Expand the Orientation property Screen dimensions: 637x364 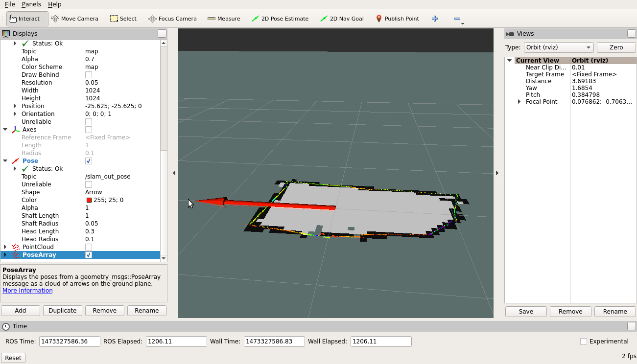(x=15, y=114)
